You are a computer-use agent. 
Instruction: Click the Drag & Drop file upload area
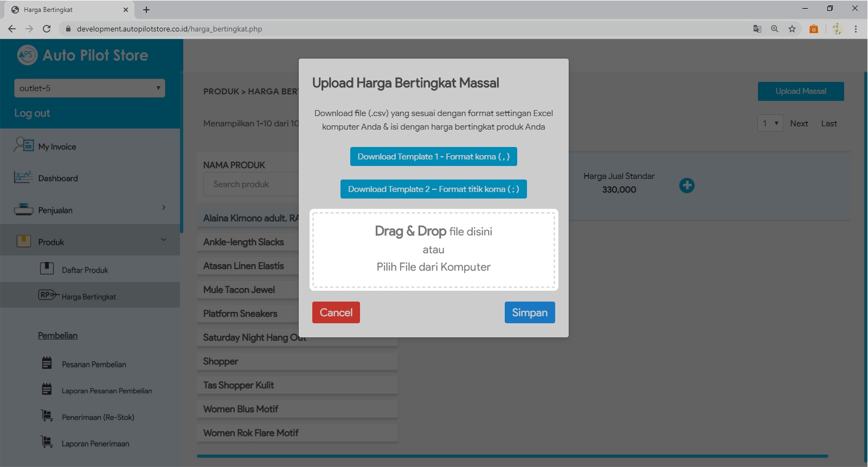[x=433, y=250]
